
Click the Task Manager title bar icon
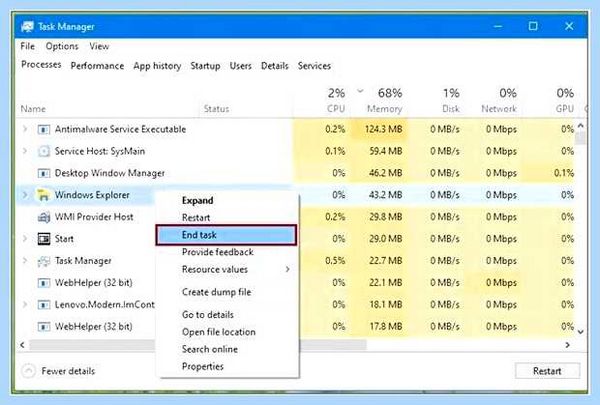pos(28,26)
